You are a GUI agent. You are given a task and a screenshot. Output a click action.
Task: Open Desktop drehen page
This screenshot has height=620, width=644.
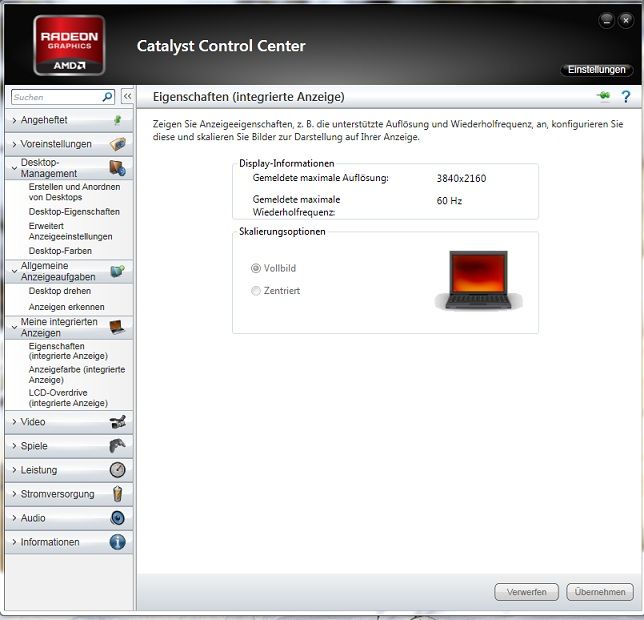(60, 291)
